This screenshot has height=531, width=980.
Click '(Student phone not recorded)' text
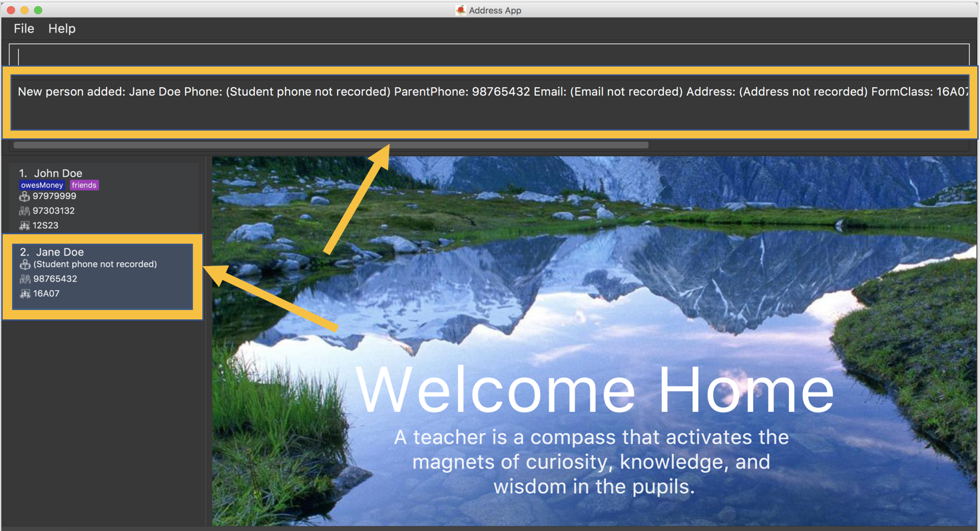click(95, 264)
